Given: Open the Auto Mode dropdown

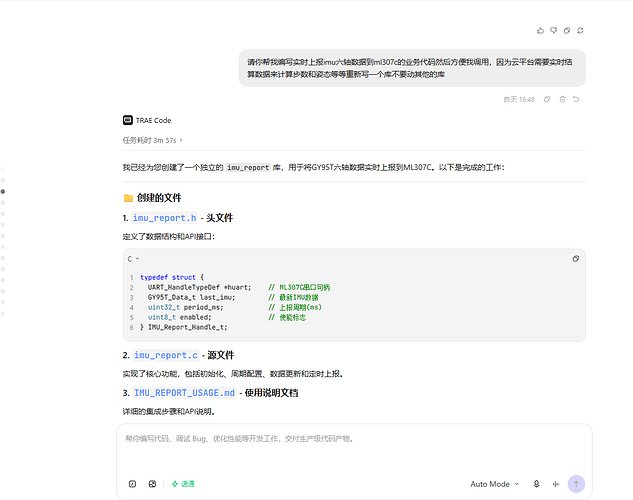Looking at the screenshot, I should (x=494, y=484).
